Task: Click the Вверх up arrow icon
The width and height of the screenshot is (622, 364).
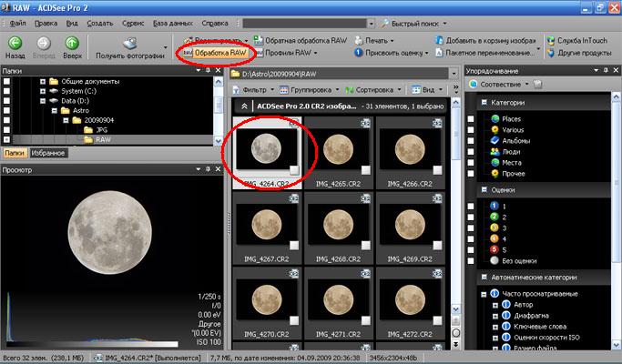Action: coord(72,43)
